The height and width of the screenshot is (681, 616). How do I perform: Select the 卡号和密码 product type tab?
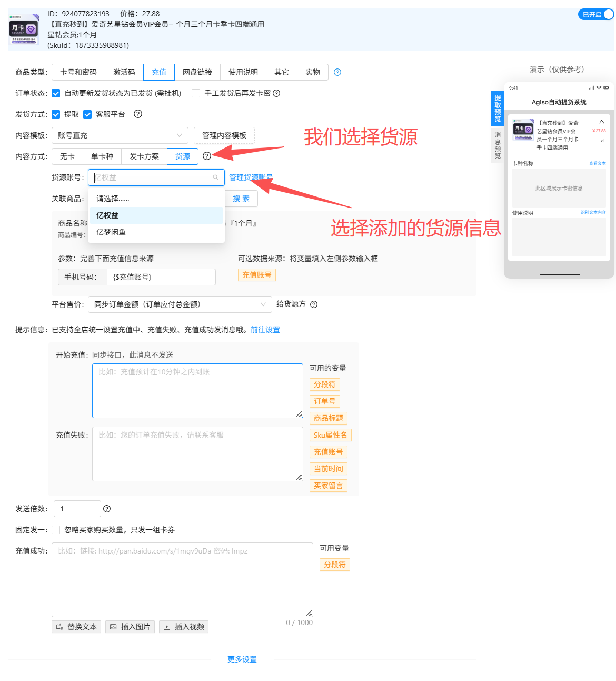(78, 72)
